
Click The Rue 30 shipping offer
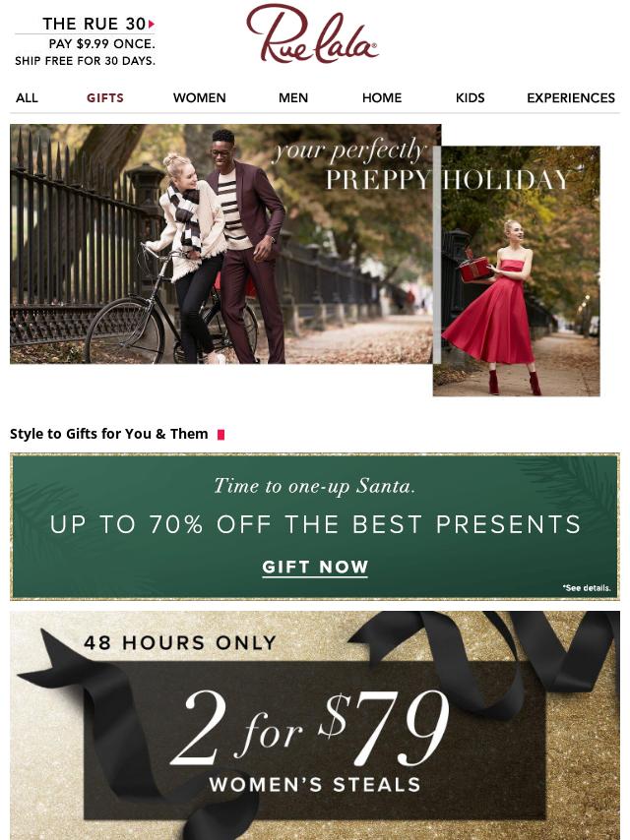[x=86, y=41]
